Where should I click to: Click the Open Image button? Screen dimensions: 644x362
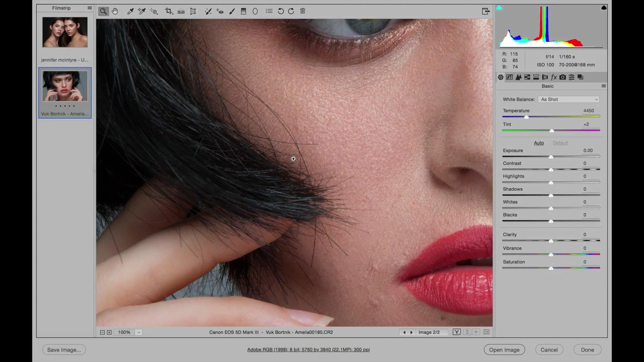coord(504,350)
